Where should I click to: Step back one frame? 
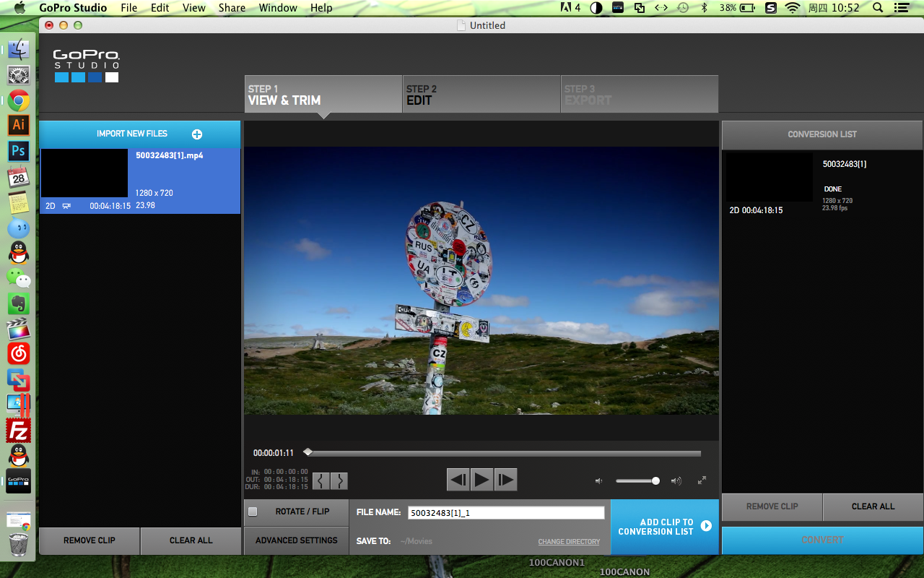pos(458,480)
